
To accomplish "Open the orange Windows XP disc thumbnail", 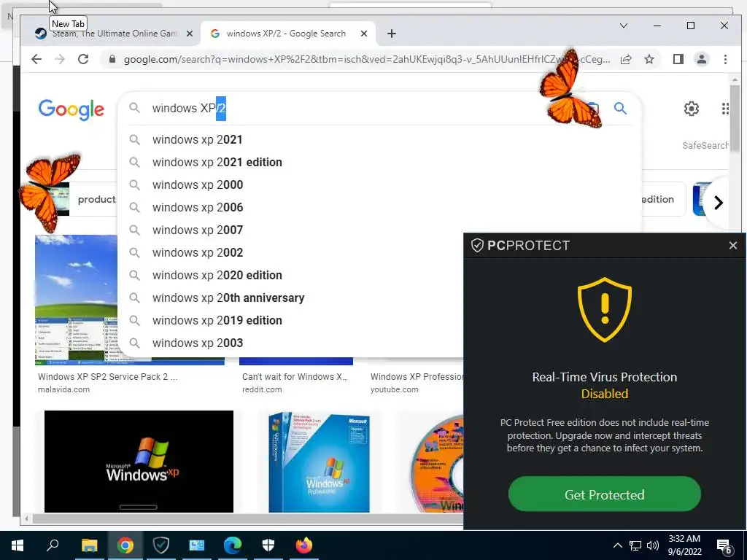I will tap(437, 463).
